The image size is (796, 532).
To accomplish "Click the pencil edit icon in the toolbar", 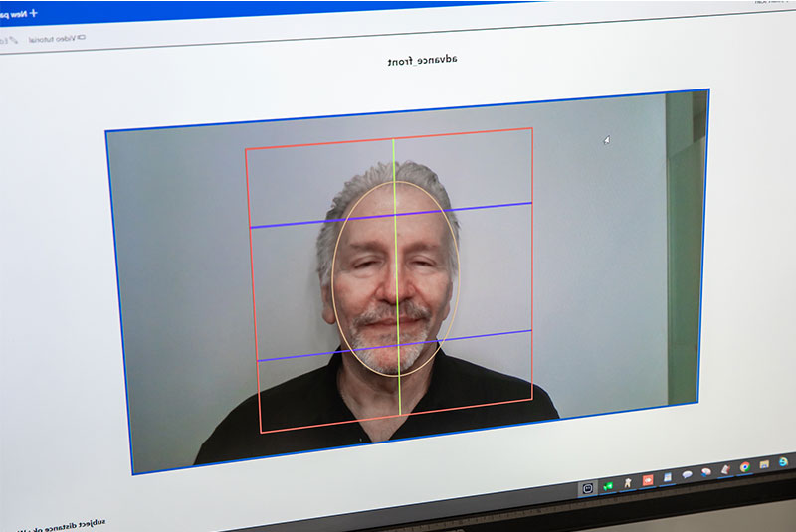I will coord(13,40).
